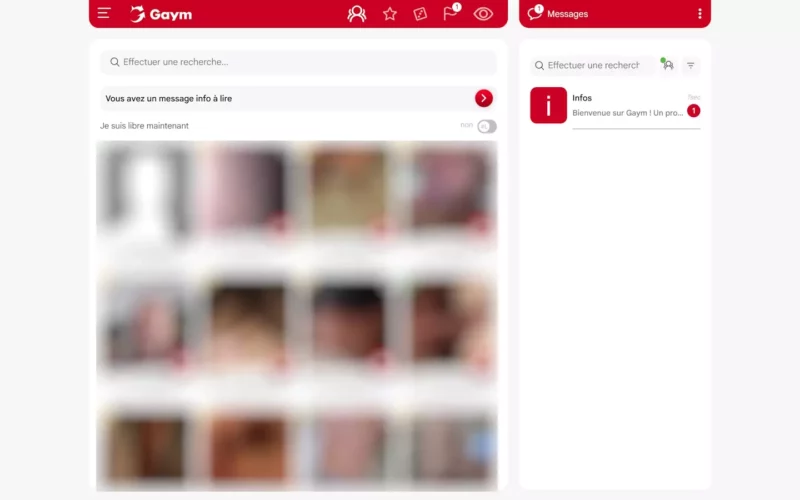Click the online contacts icon with green dot
The height and width of the screenshot is (500, 800).
(667, 65)
